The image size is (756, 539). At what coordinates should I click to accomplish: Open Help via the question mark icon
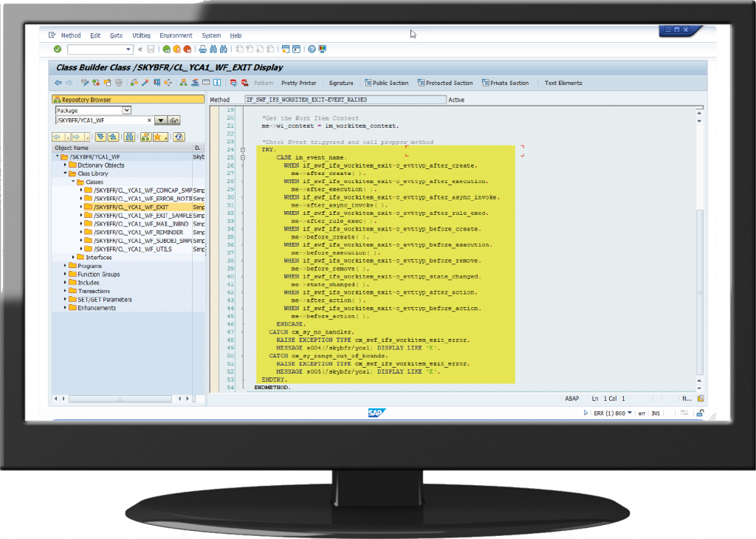point(312,49)
